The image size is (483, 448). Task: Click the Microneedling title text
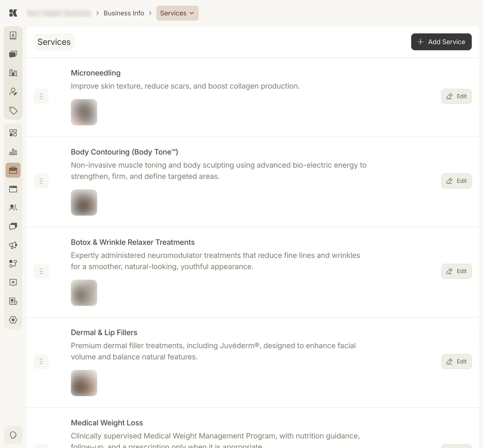pyautogui.click(x=96, y=73)
